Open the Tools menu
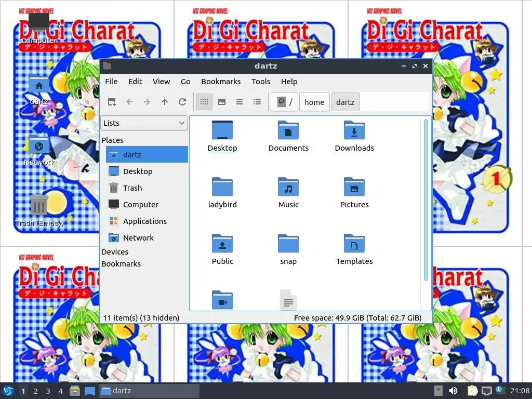532x399 pixels. tap(261, 82)
